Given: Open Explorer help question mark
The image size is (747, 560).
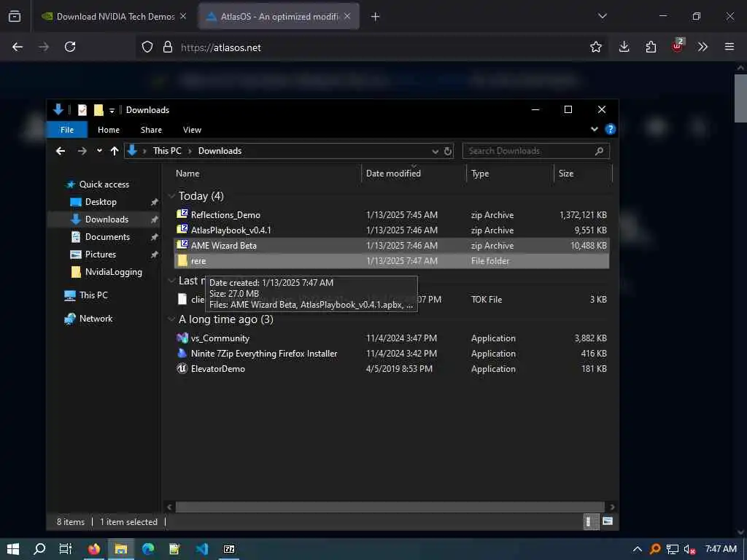Looking at the screenshot, I should [610, 129].
